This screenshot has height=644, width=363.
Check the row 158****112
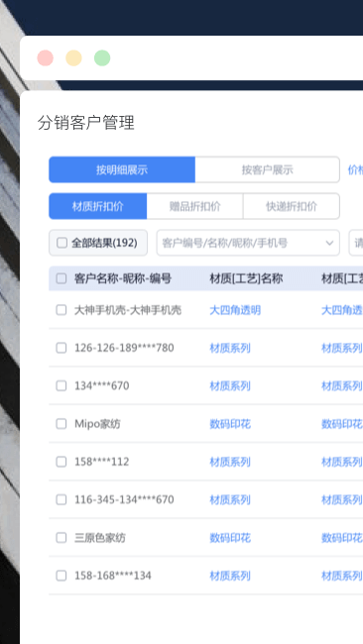pyautogui.click(x=61, y=462)
